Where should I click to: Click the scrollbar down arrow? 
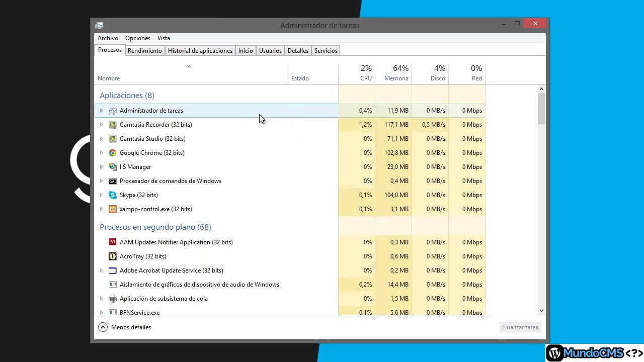coord(541,311)
